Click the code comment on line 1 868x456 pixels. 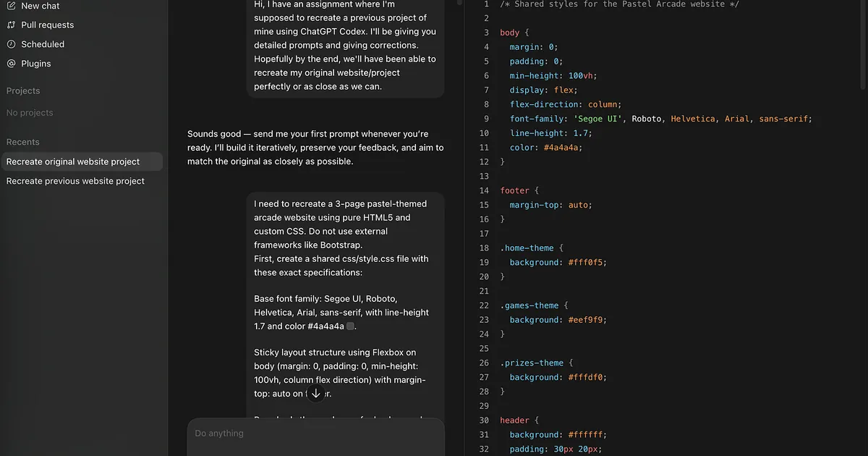click(619, 4)
